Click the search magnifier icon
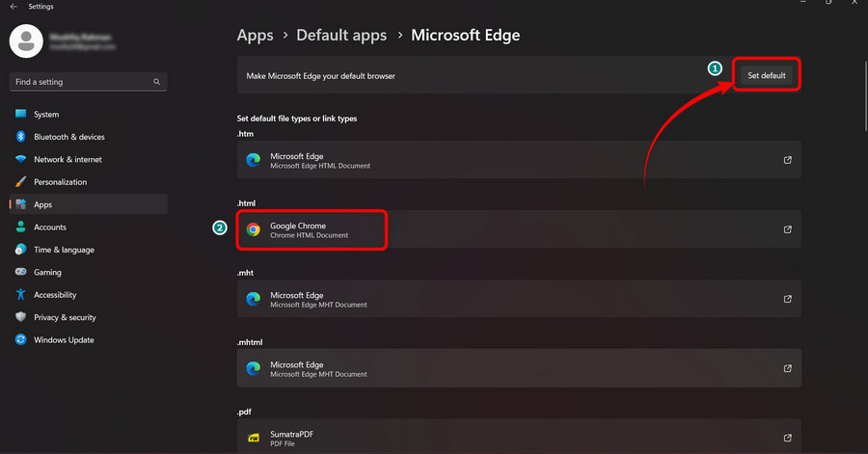This screenshot has height=454, width=868. 156,82
